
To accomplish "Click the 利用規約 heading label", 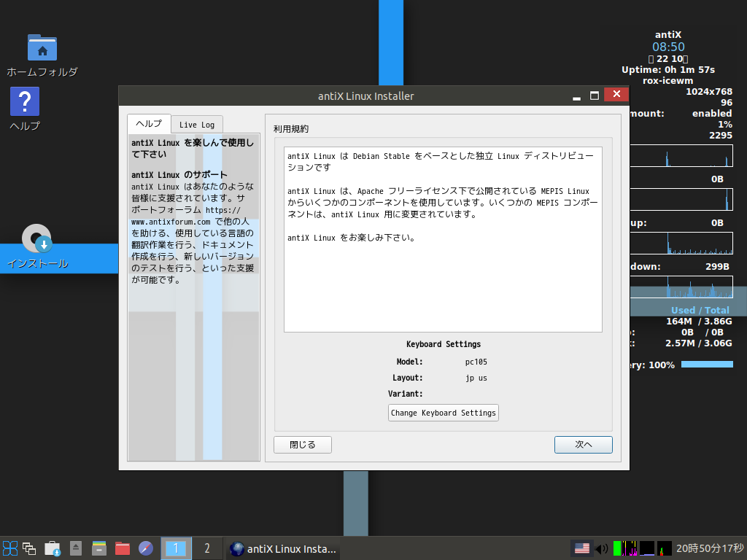I will (x=291, y=129).
